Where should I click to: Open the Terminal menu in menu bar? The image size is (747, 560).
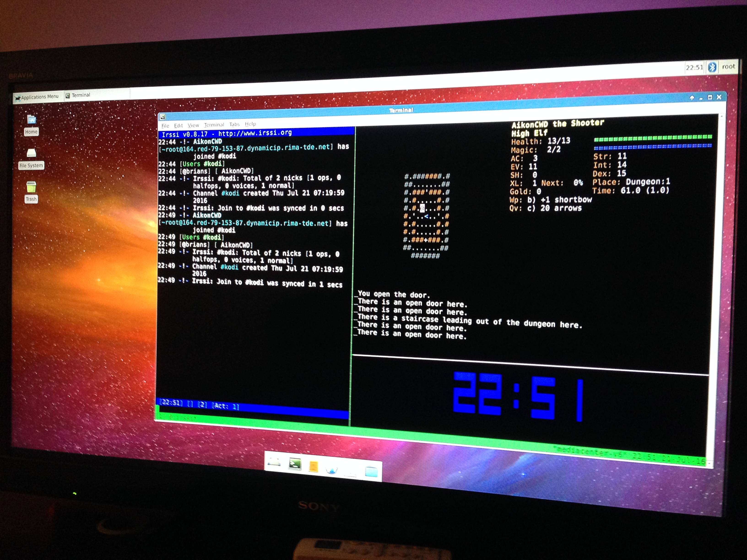[x=214, y=125]
